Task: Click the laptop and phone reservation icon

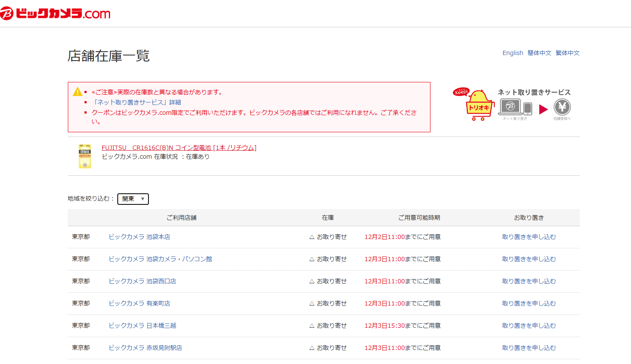Action: click(x=515, y=107)
